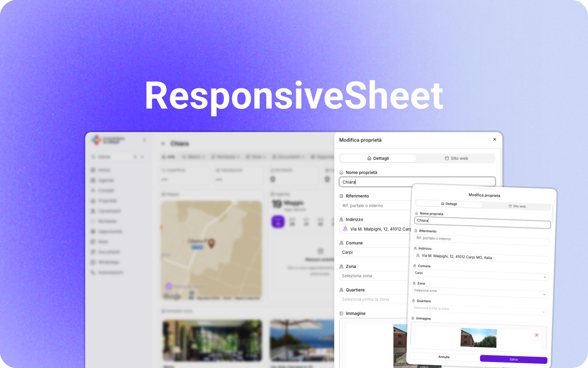This screenshot has height=368, width=588.
Task: Click Riferimento input in rear sheet
Action: (375, 205)
